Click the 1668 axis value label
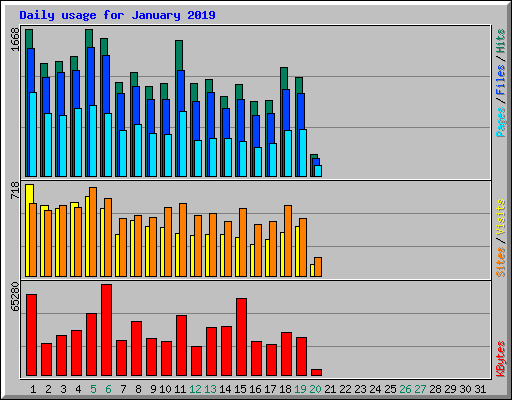This screenshot has height=400, width=512. pos(15,39)
